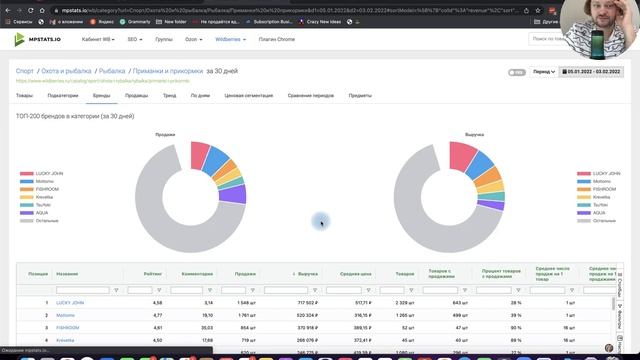The height and width of the screenshot is (360, 640).
Task: Click the filter funnel for Комментарии column
Action: tap(210, 290)
